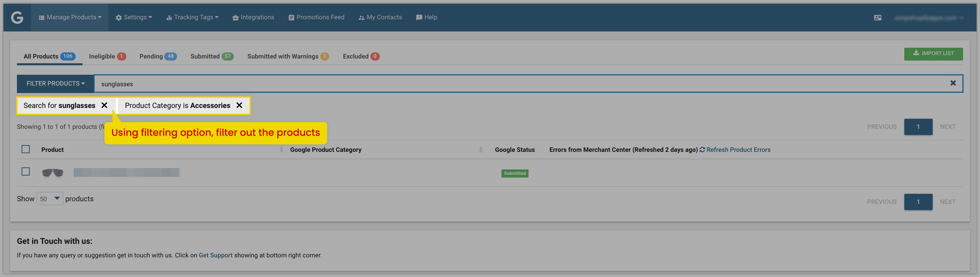The width and height of the screenshot is (980, 277).
Task: Open the Help menu item
Action: 426,17
